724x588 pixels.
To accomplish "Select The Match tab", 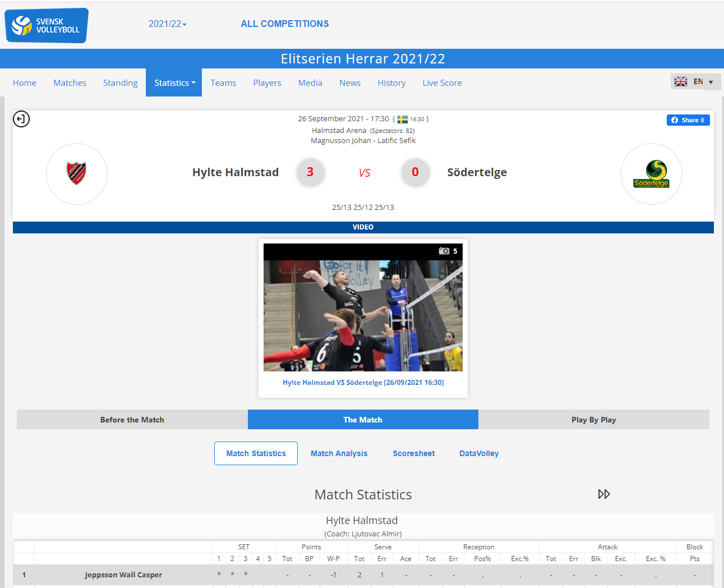I will click(363, 420).
